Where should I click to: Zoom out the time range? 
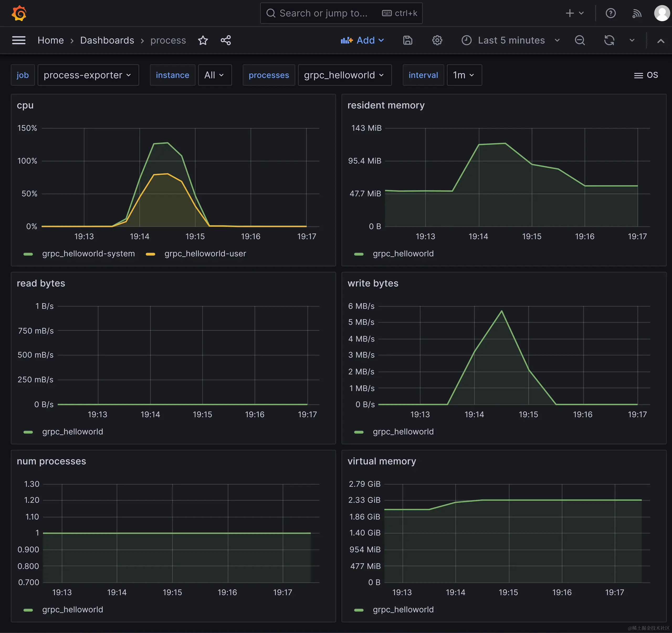tap(580, 40)
